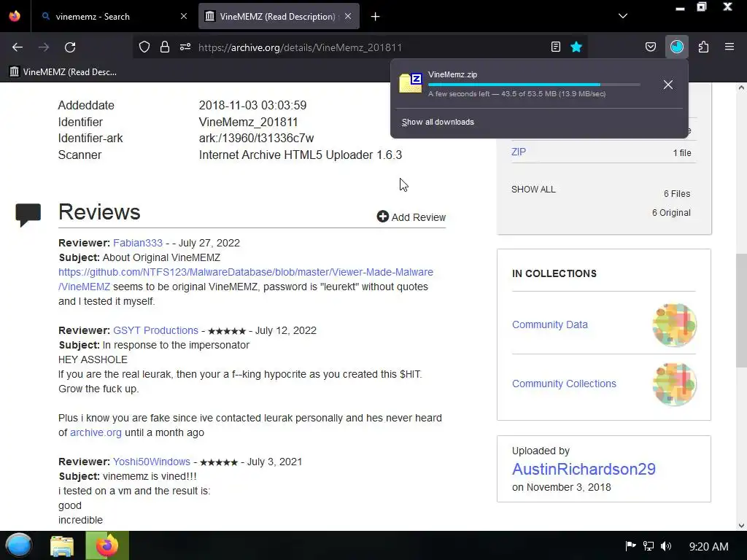Open Action Center flag icon
Image resolution: width=747 pixels, height=560 pixels.
click(630, 545)
